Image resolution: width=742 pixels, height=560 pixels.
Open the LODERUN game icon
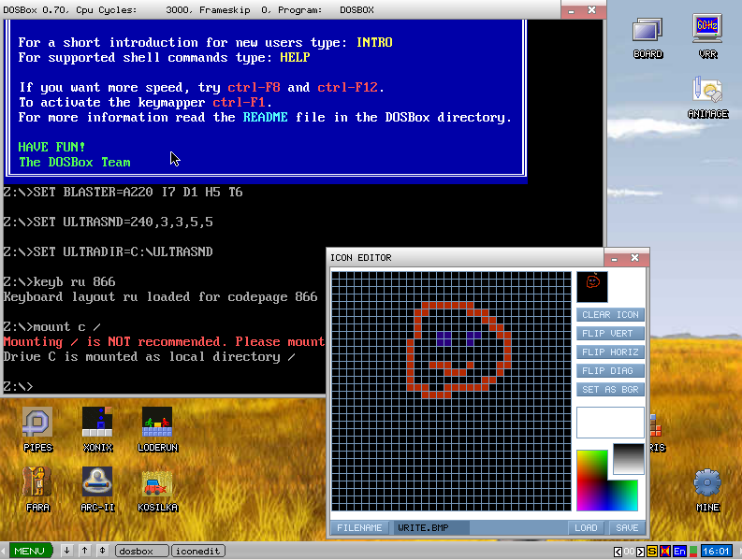pyautogui.click(x=157, y=429)
